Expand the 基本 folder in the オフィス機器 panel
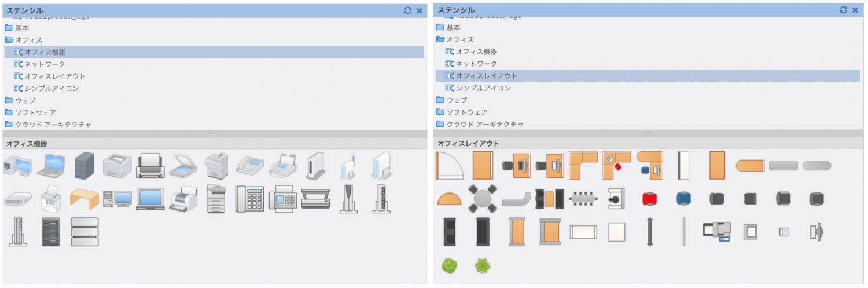Image resolution: width=868 pixels, height=288 pixels. pos(21,28)
